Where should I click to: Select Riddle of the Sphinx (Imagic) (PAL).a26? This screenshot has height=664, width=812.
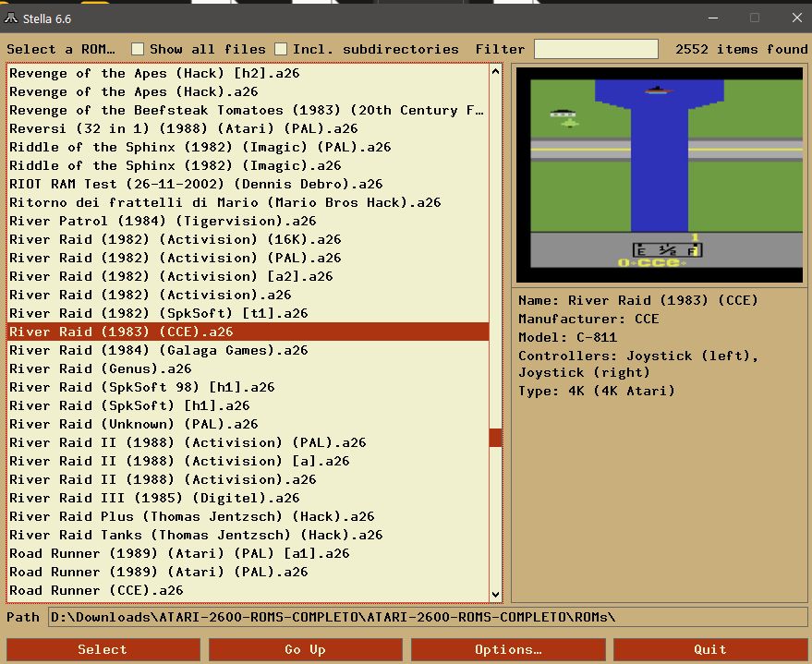pos(248,147)
